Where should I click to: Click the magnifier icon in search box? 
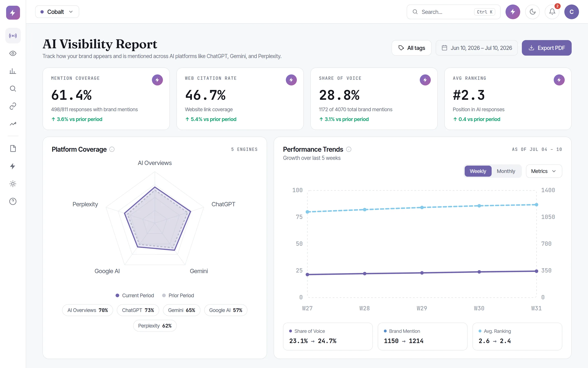tap(415, 12)
